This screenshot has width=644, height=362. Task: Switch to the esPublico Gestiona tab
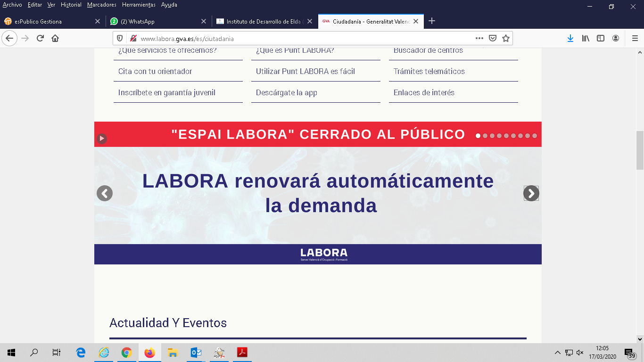point(52,21)
